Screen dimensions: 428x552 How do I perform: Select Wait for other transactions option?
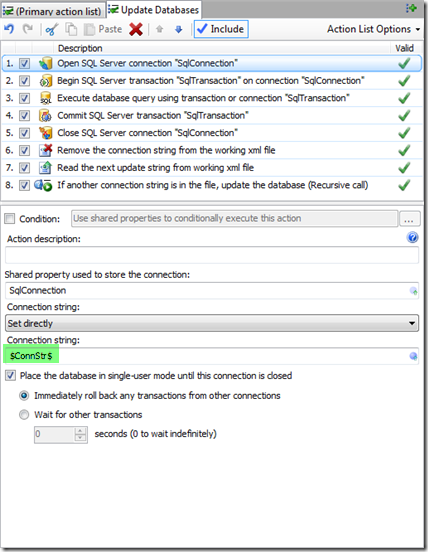[x=24, y=415]
